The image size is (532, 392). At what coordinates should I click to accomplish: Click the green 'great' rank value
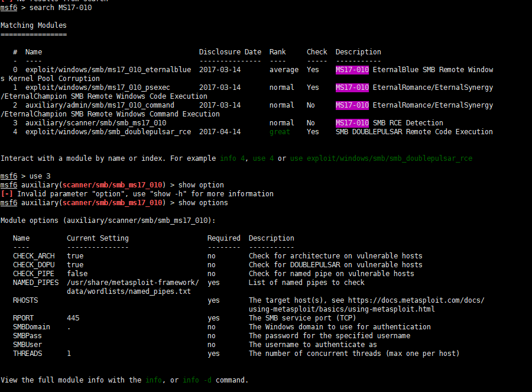coord(280,132)
